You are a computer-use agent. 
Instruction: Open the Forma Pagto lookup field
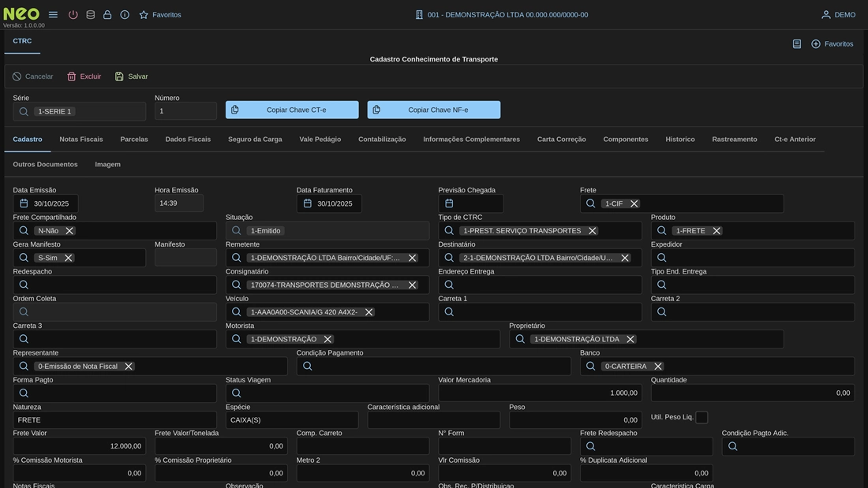point(114,393)
